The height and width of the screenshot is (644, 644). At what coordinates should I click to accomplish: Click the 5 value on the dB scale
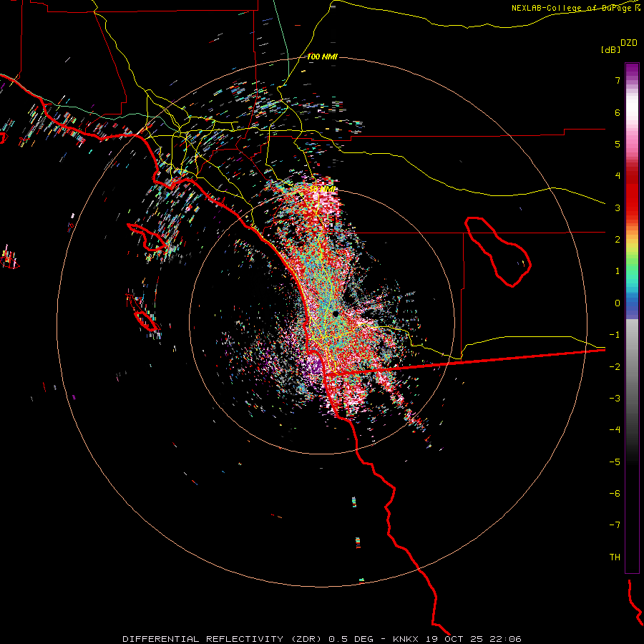[617, 144]
